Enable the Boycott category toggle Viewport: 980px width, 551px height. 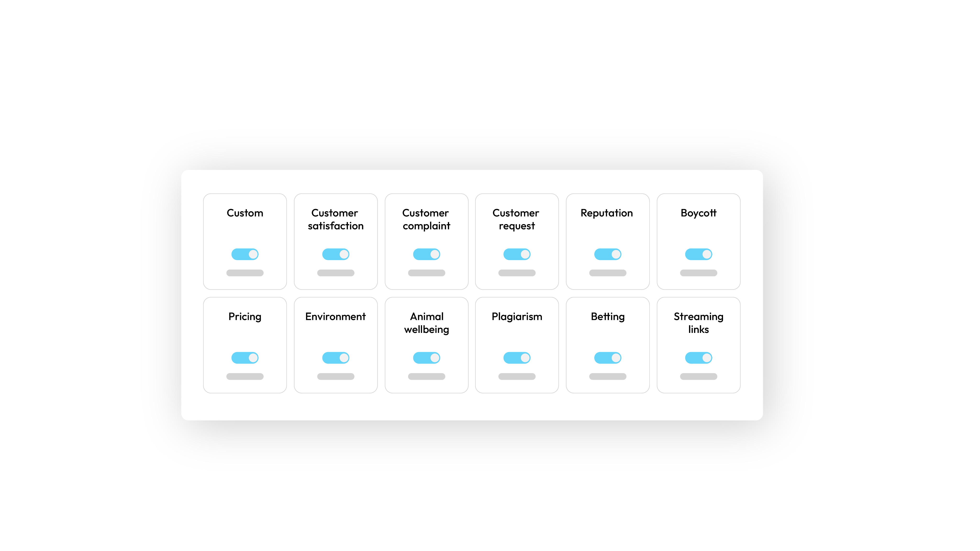click(699, 254)
